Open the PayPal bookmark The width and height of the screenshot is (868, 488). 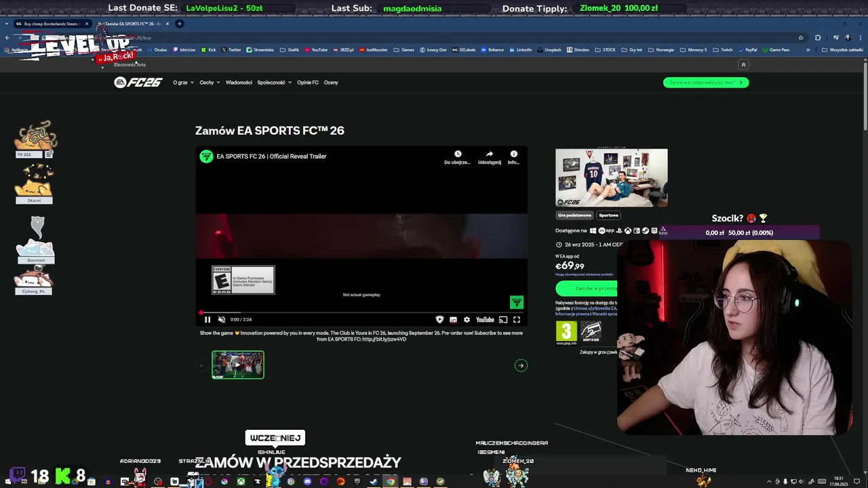[x=748, y=49]
